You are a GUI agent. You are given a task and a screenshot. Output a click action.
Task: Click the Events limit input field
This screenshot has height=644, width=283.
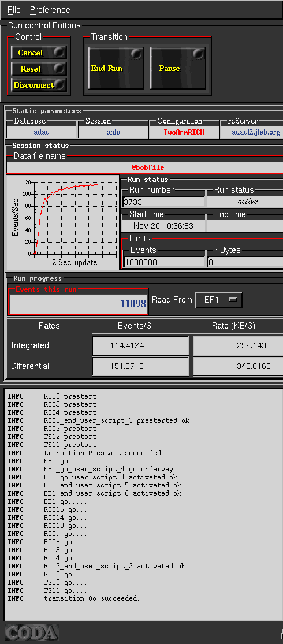tap(164, 262)
